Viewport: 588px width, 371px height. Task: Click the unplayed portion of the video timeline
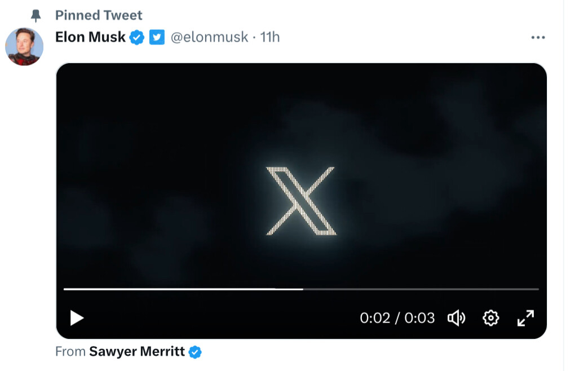click(421, 289)
